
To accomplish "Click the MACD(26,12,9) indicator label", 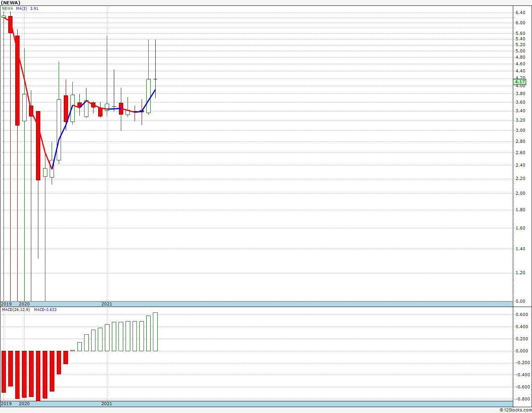I will click(16, 310).
